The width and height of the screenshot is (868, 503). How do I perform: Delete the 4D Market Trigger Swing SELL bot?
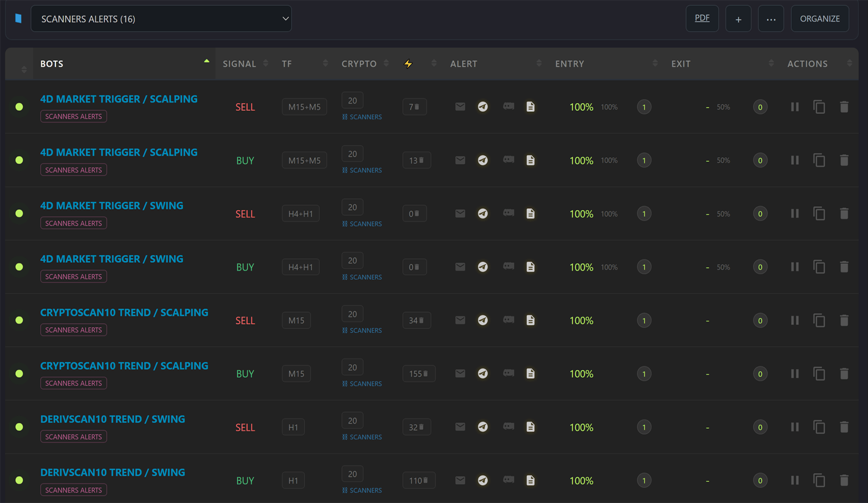click(844, 214)
